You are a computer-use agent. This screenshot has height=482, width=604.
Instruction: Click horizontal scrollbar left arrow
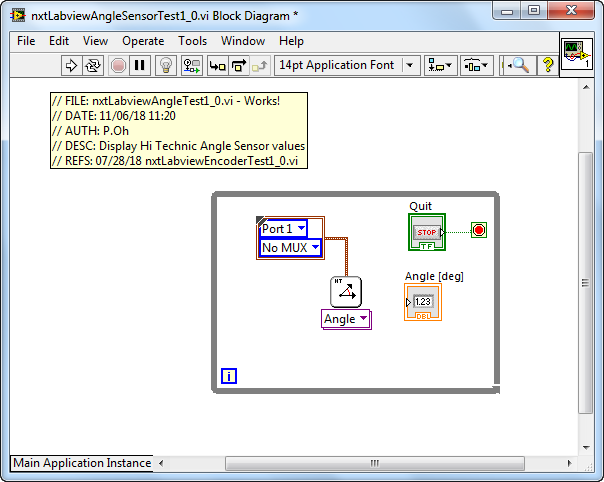pyautogui.click(x=161, y=463)
